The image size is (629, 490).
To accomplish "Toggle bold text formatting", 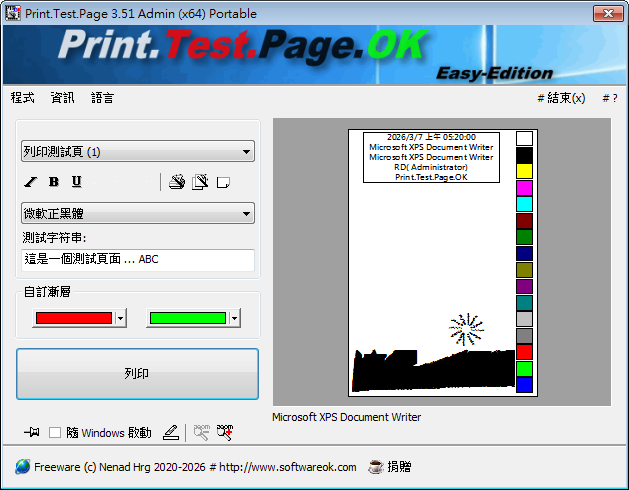I will tap(54, 182).
